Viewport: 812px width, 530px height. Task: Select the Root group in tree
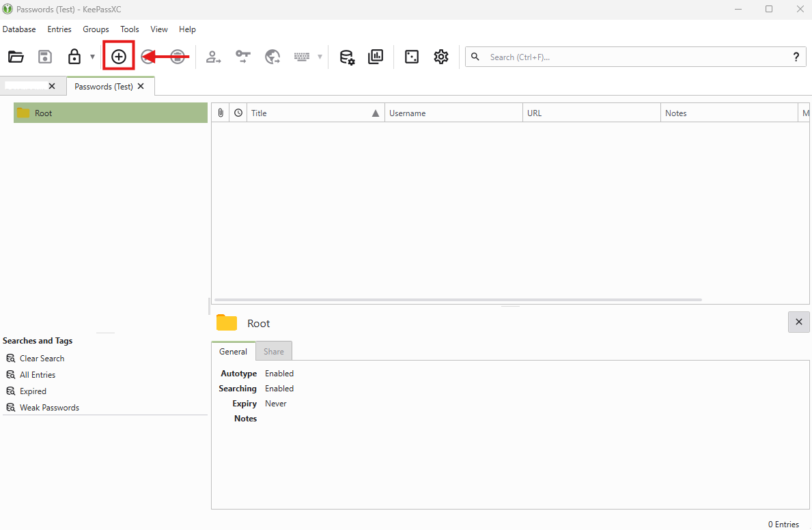pos(43,113)
